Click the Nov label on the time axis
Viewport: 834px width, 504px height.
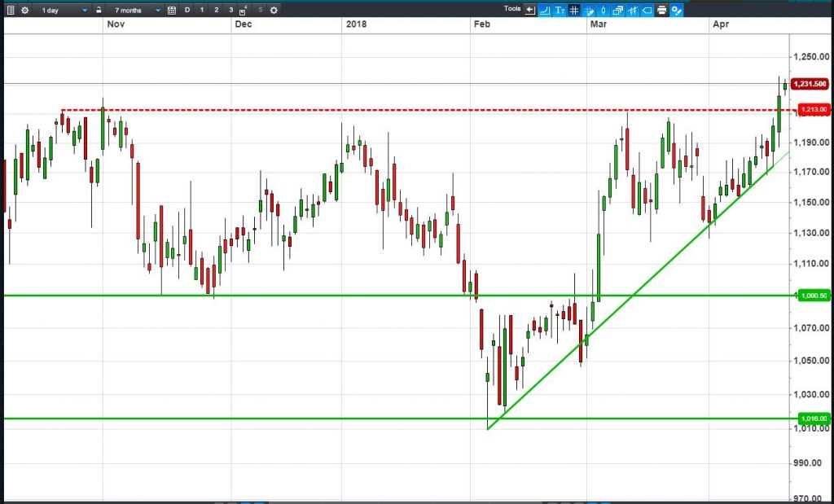tap(116, 24)
